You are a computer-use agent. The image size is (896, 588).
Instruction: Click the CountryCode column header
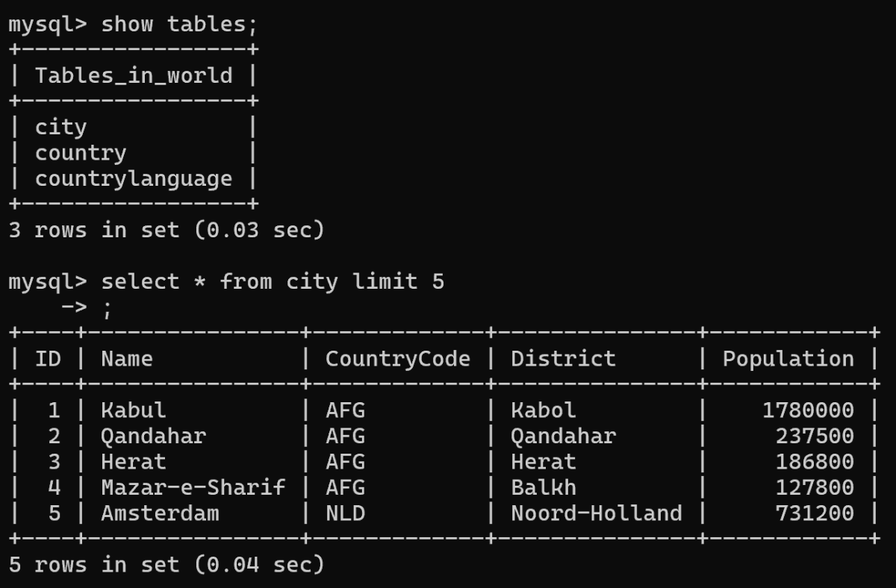pyautogui.click(x=397, y=359)
